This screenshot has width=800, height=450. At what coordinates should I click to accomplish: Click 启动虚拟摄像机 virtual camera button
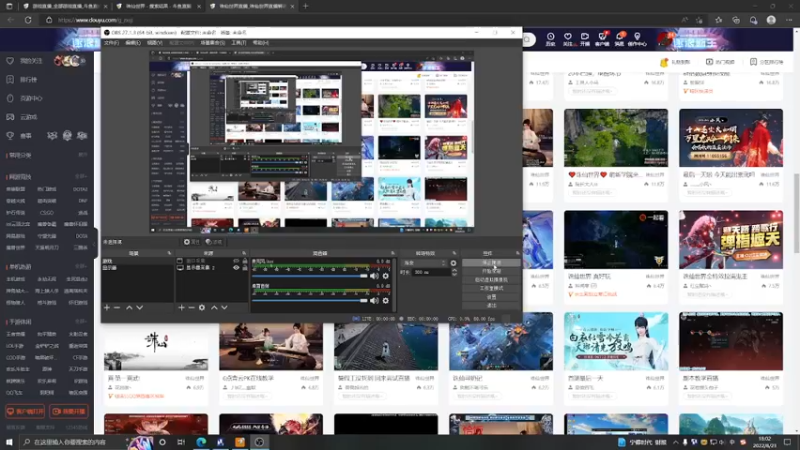pos(491,280)
